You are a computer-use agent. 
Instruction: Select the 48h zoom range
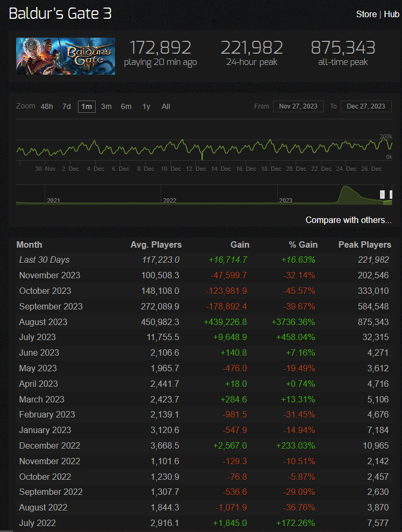tap(47, 106)
